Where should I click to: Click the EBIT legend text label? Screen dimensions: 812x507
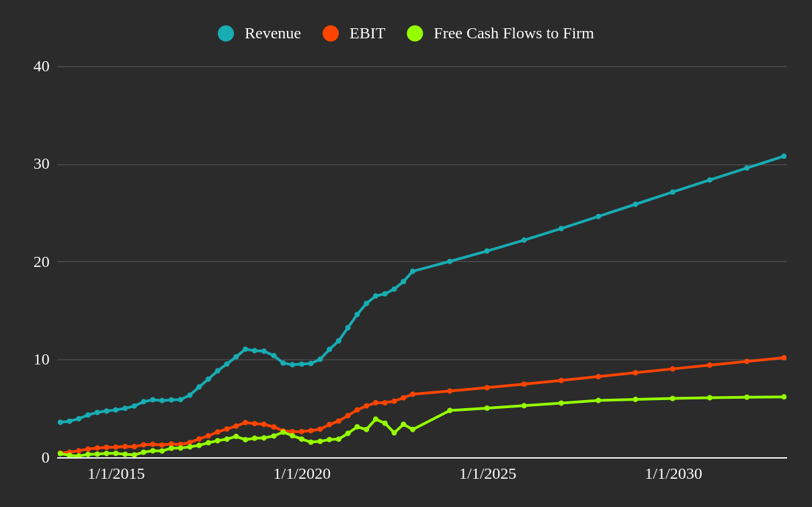pos(366,33)
